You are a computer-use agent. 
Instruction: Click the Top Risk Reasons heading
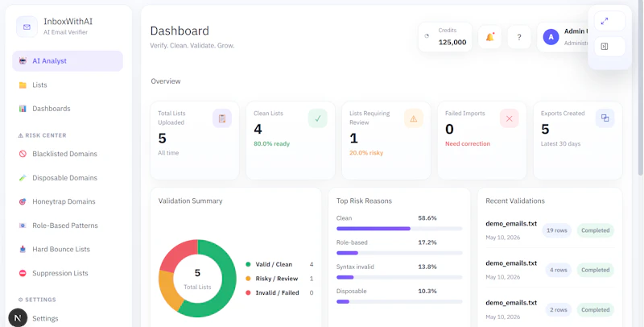(x=364, y=201)
